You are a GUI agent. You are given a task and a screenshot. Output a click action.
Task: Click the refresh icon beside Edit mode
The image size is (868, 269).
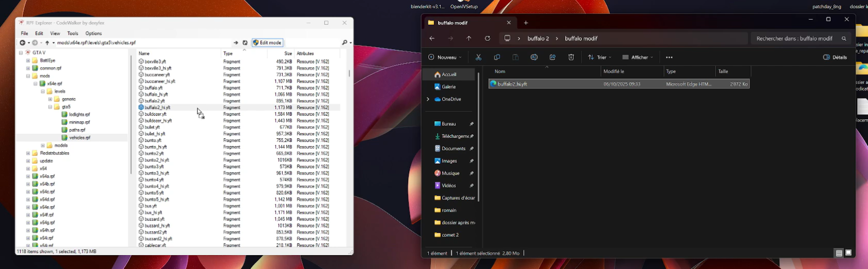[245, 43]
